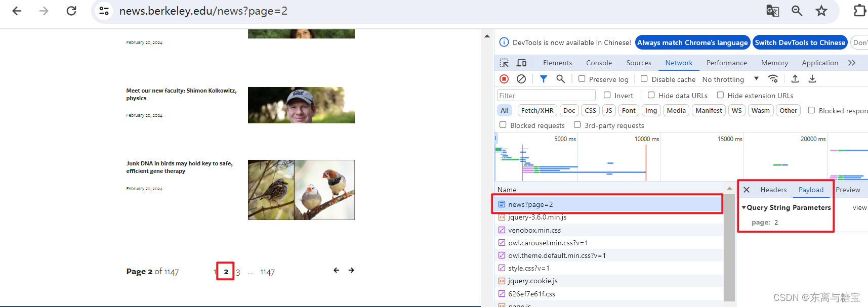868x307 pixels.
Task: Open browser extensions puzzle icon
Action: 859,11
